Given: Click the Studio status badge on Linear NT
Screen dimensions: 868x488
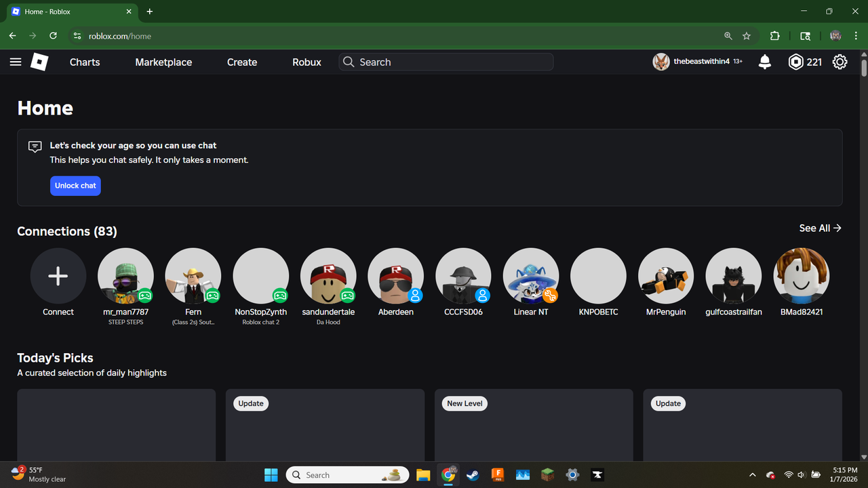Looking at the screenshot, I should point(550,296).
